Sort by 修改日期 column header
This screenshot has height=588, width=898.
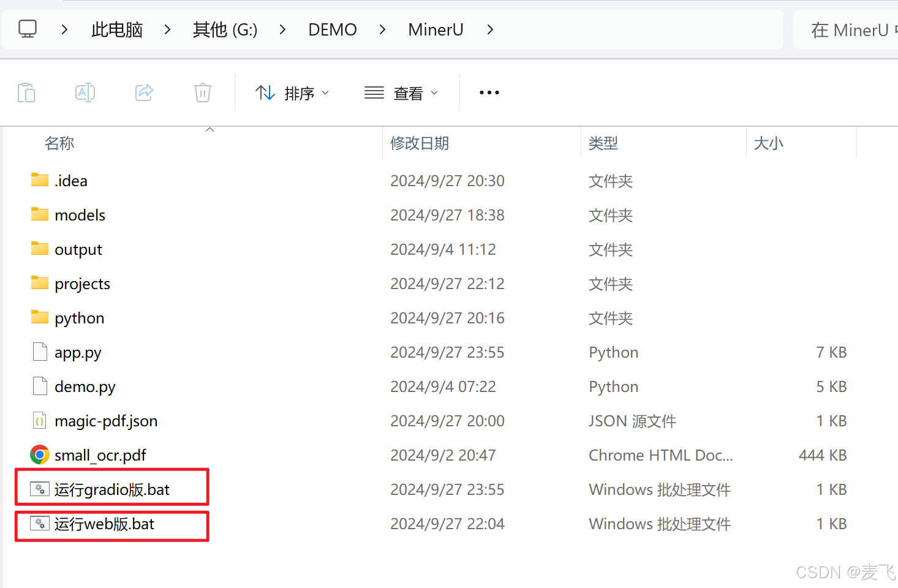(420, 143)
